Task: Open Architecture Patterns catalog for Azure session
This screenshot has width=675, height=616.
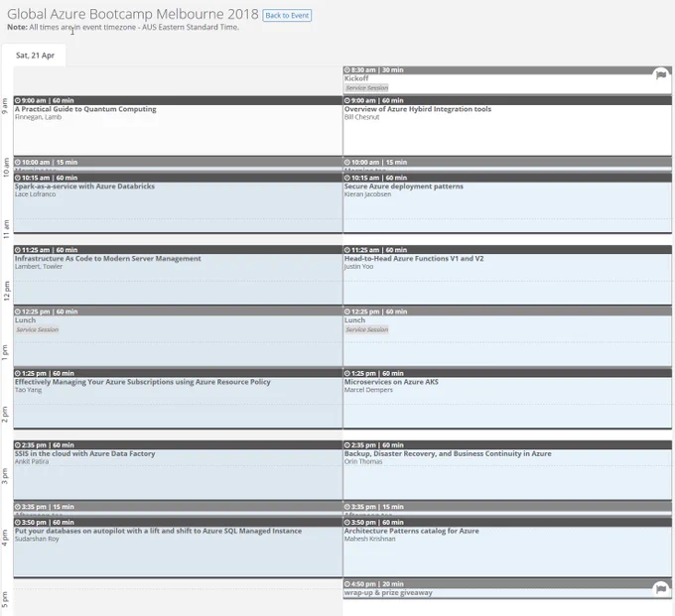Action: point(412,531)
